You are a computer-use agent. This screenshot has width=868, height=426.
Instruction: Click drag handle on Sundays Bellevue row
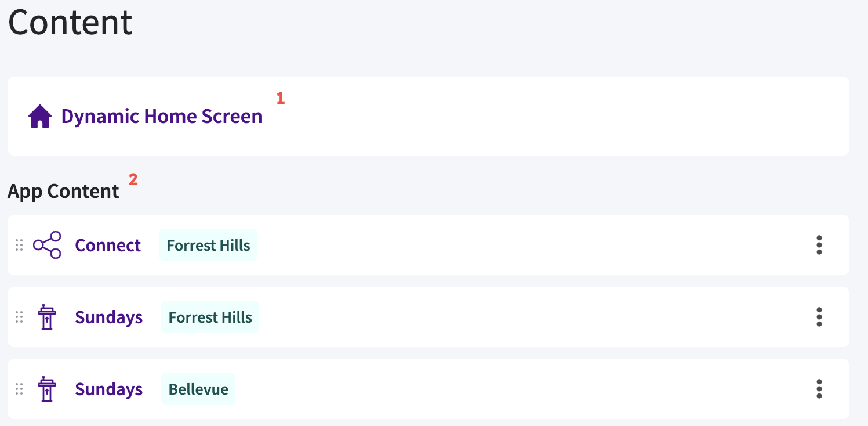click(x=19, y=389)
